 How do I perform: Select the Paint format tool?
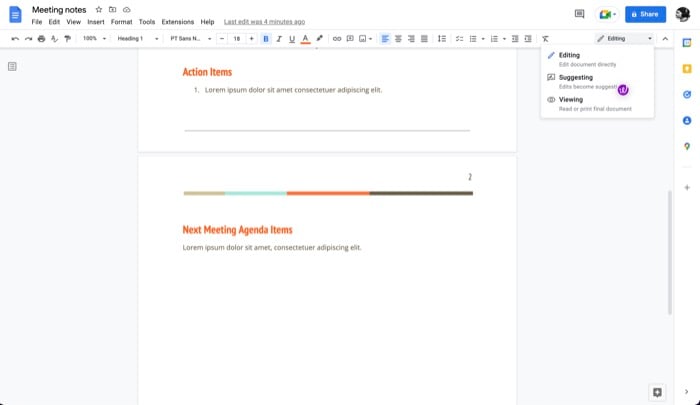[x=67, y=39]
